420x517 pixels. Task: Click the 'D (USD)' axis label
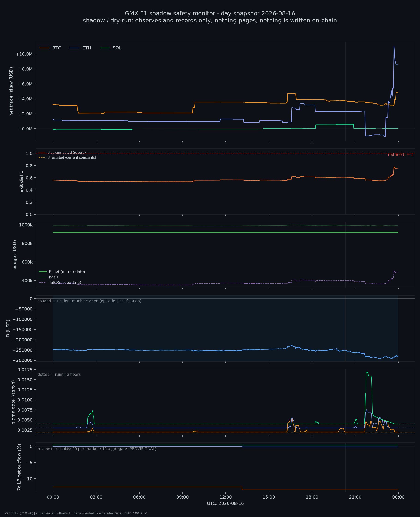click(8, 328)
